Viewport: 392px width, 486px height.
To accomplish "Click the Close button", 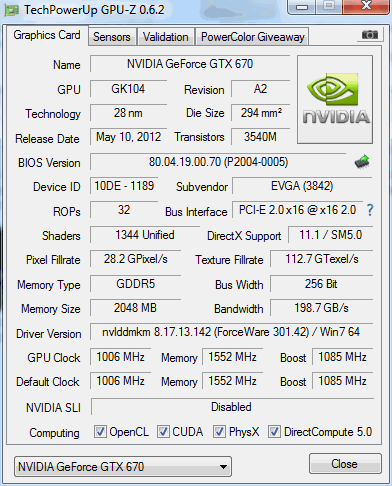I will (x=345, y=464).
